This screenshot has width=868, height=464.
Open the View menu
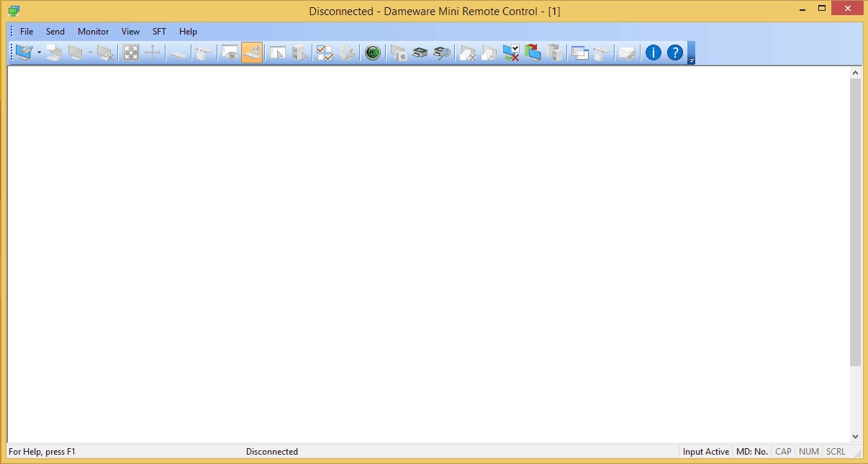point(130,32)
